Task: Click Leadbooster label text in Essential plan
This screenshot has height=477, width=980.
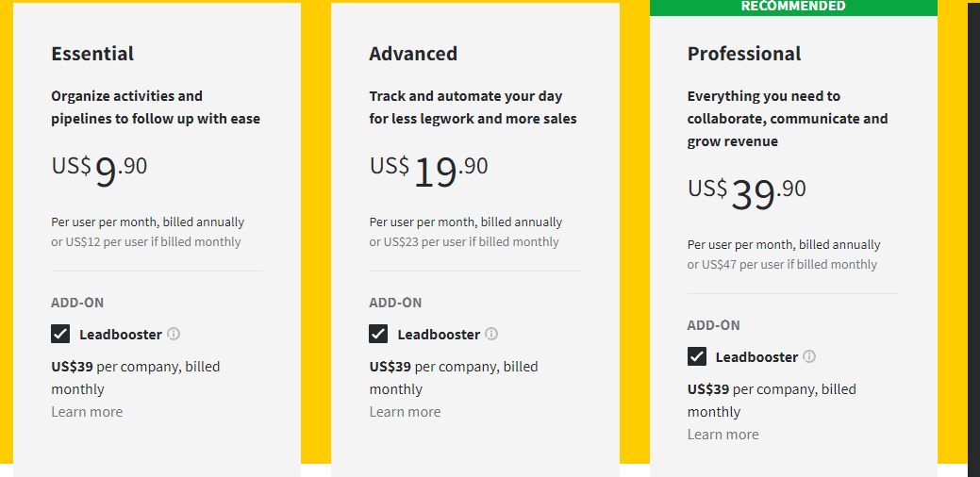Action: pyautogui.click(x=121, y=334)
